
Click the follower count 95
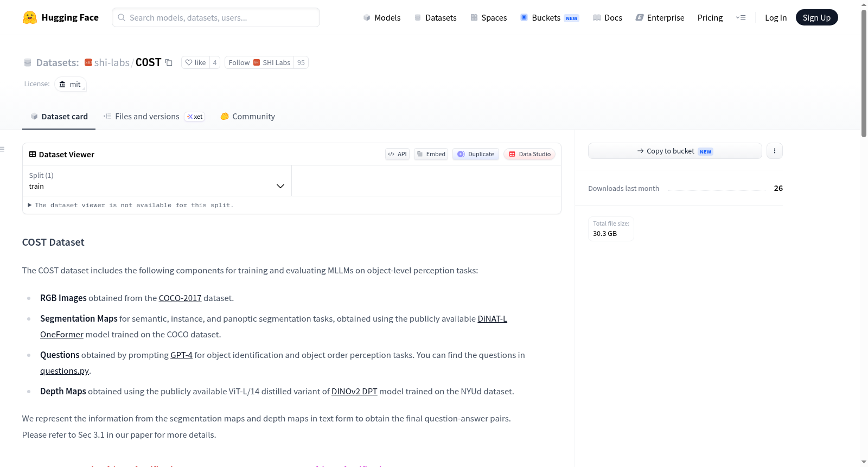(301, 62)
